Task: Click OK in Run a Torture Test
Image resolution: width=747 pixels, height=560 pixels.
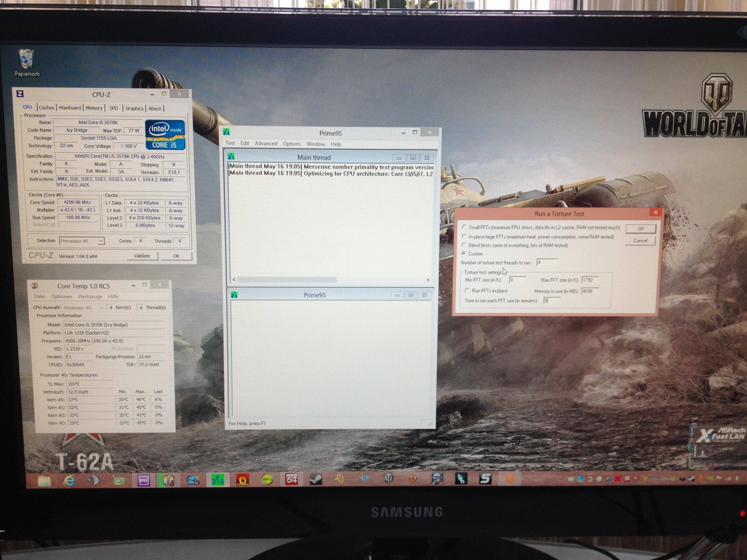Action: tap(641, 229)
